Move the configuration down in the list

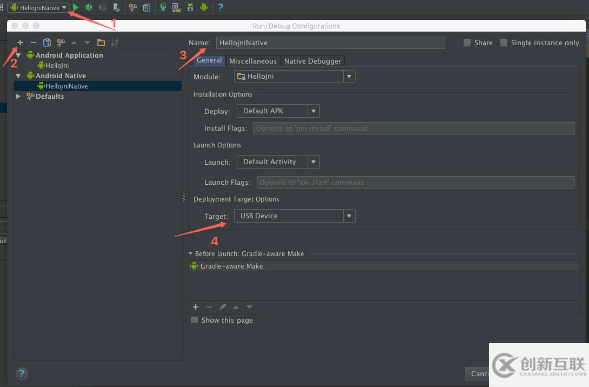pyautogui.click(x=87, y=43)
